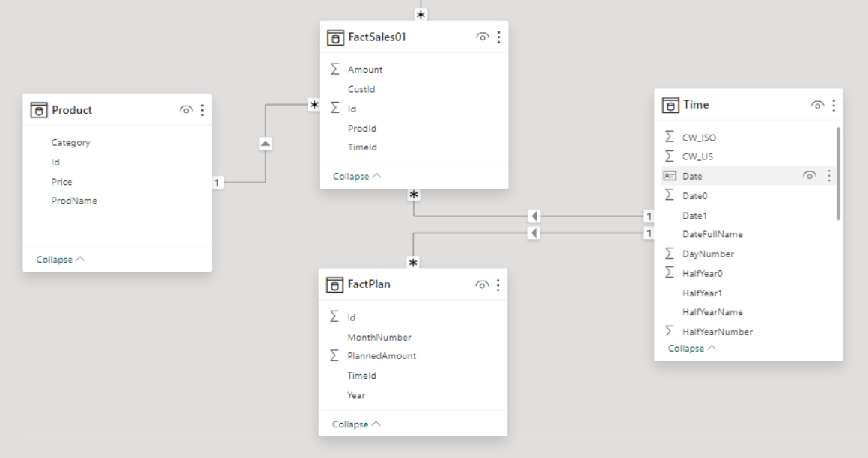The height and width of the screenshot is (458, 868).
Task: Click the Product table icon
Action: [38, 110]
